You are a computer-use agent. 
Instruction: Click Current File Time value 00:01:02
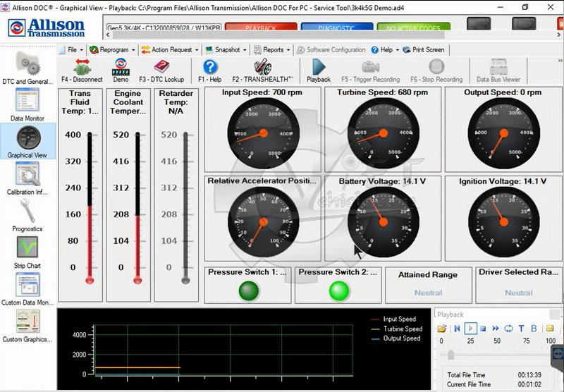[x=529, y=384]
